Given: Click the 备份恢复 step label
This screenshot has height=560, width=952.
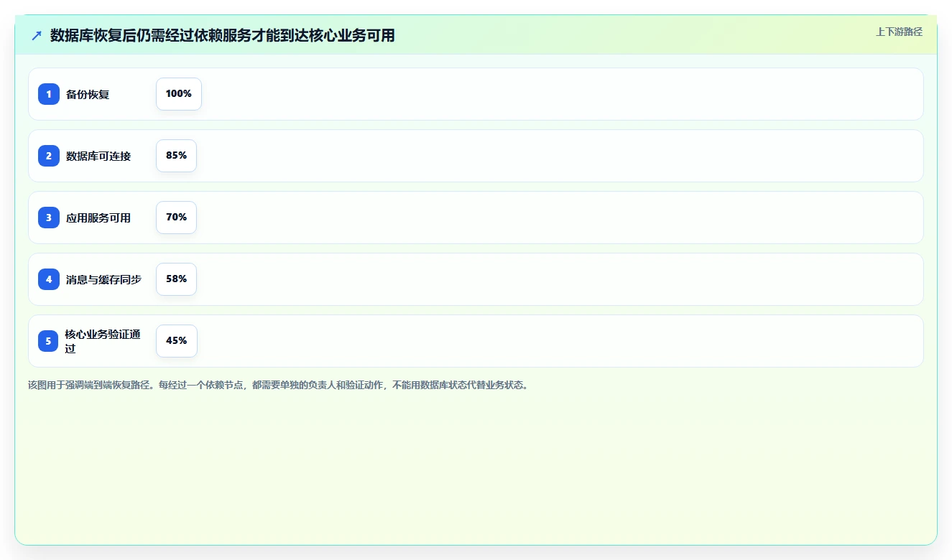Looking at the screenshot, I should tap(88, 94).
